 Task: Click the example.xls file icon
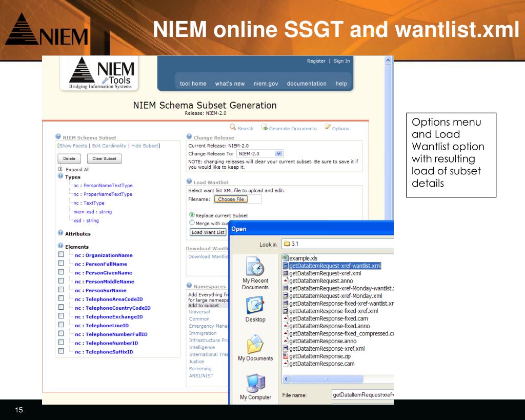[285, 258]
